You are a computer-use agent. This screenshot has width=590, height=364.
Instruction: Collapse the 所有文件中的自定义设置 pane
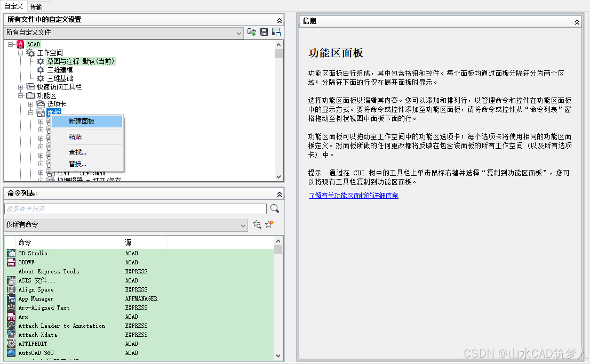(x=279, y=20)
